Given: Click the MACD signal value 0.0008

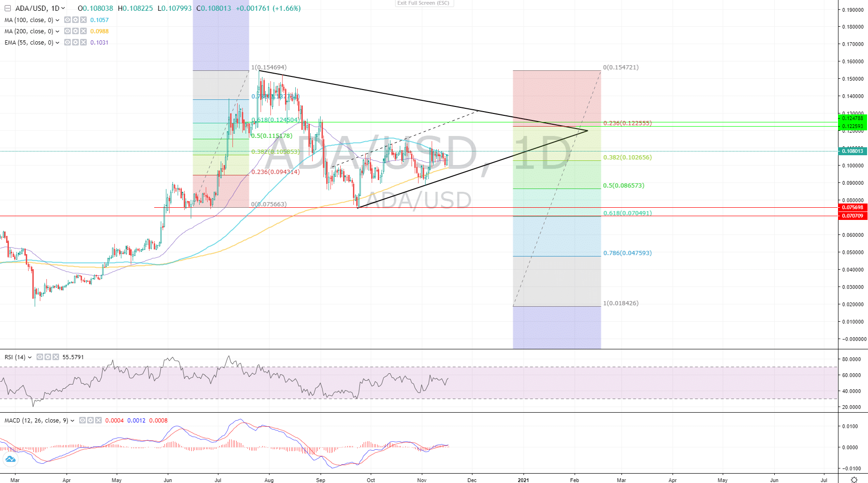Looking at the screenshot, I should click(158, 421).
